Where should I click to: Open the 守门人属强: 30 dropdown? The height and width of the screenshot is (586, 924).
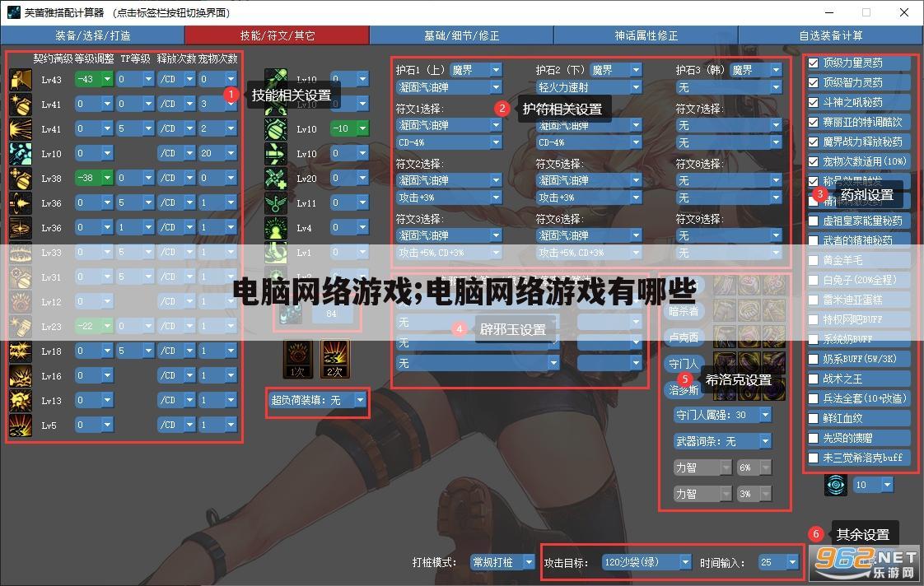point(722,415)
